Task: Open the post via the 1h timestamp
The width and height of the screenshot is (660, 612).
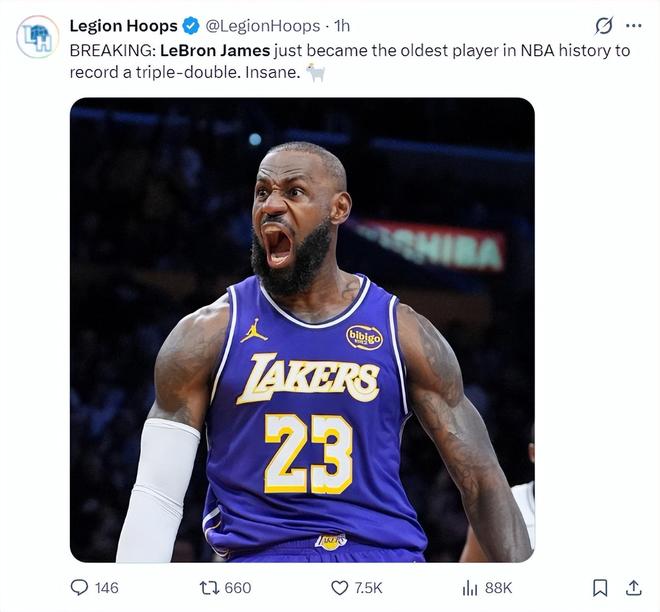Action: point(342,26)
